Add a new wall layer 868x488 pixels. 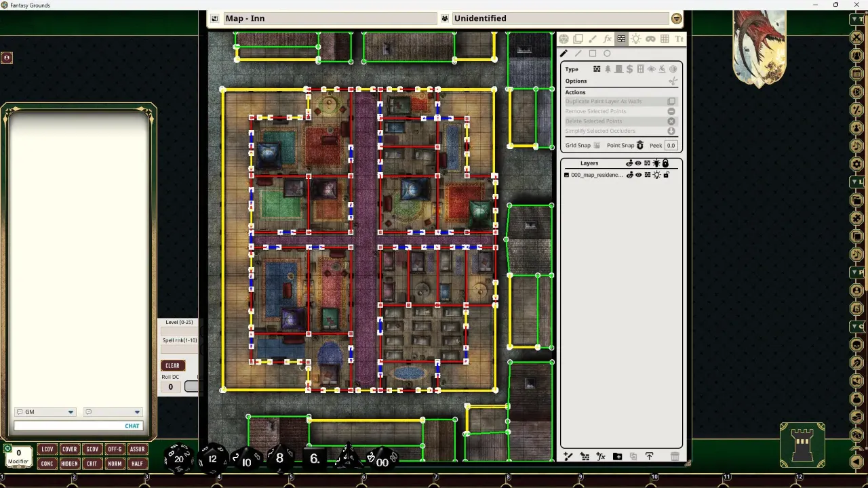coord(585,457)
